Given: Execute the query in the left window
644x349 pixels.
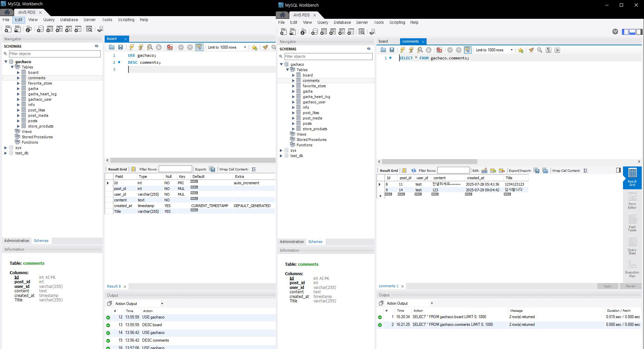Looking at the screenshot, I should pos(132,47).
